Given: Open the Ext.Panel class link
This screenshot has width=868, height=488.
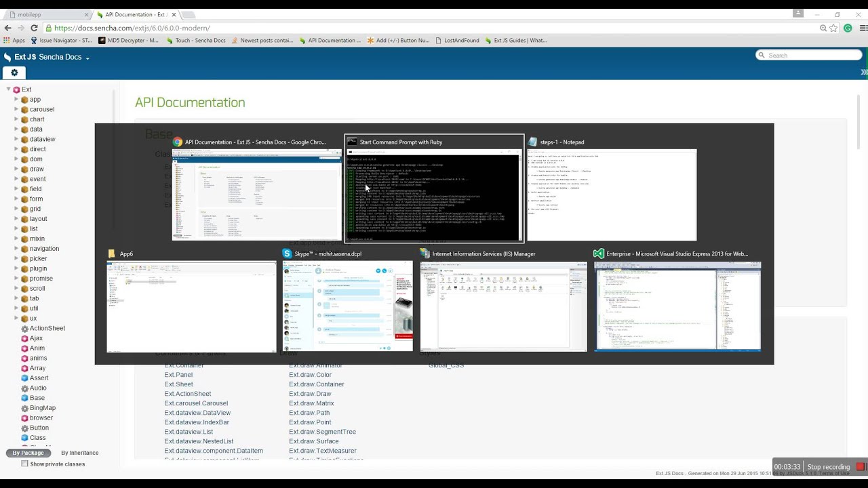Looking at the screenshot, I should pyautogui.click(x=178, y=375).
